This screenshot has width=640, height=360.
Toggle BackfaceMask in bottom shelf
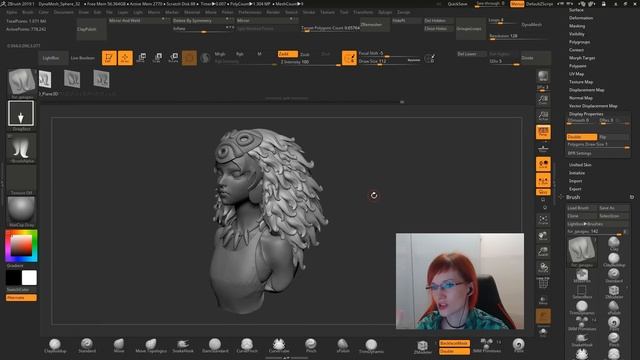(454, 344)
